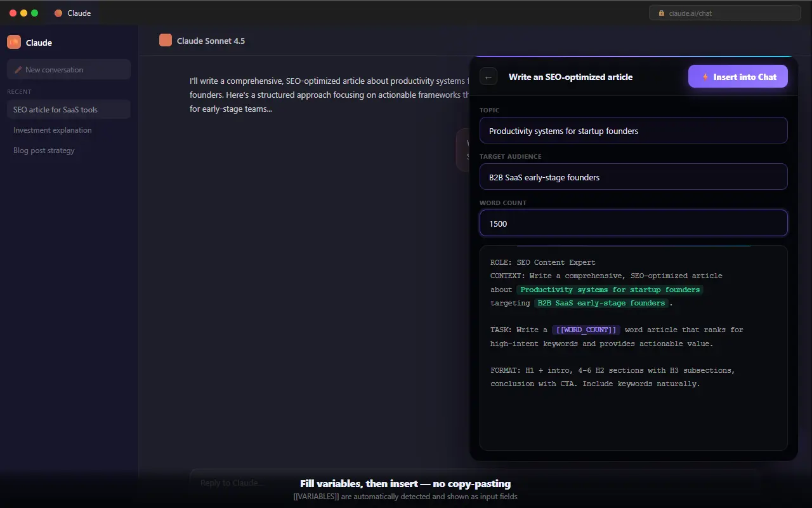Open 'SEO article for SaaS tools' conversation

click(x=69, y=109)
